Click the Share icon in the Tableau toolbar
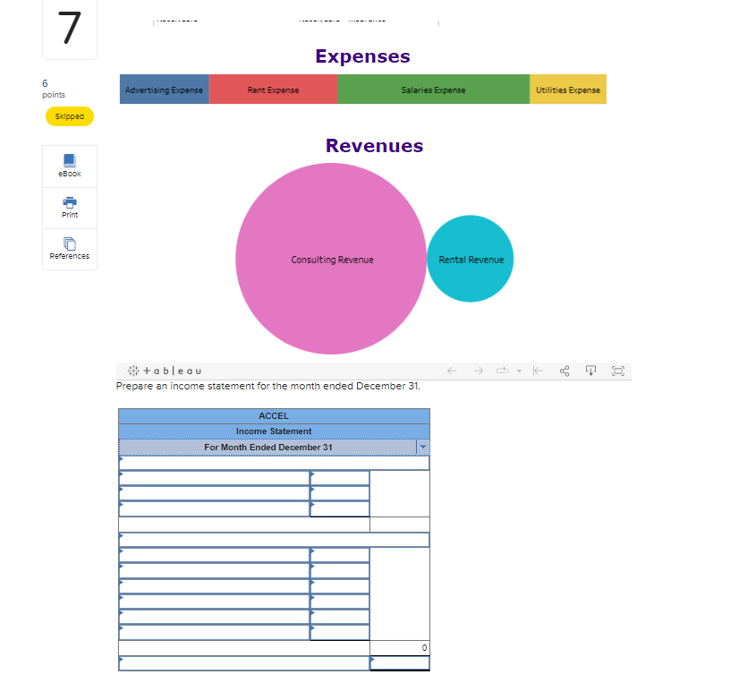Image resolution: width=747 pixels, height=700 pixels. coord(564,371)
